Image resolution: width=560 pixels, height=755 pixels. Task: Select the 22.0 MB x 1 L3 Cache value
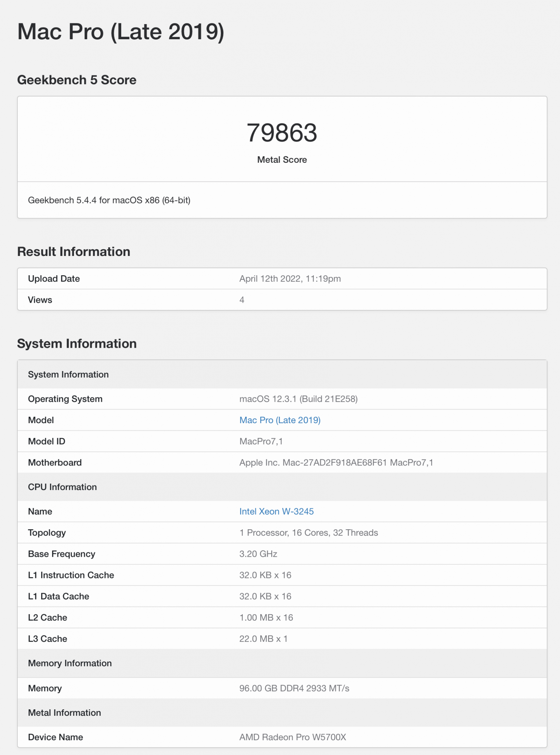tap(263, 639)
